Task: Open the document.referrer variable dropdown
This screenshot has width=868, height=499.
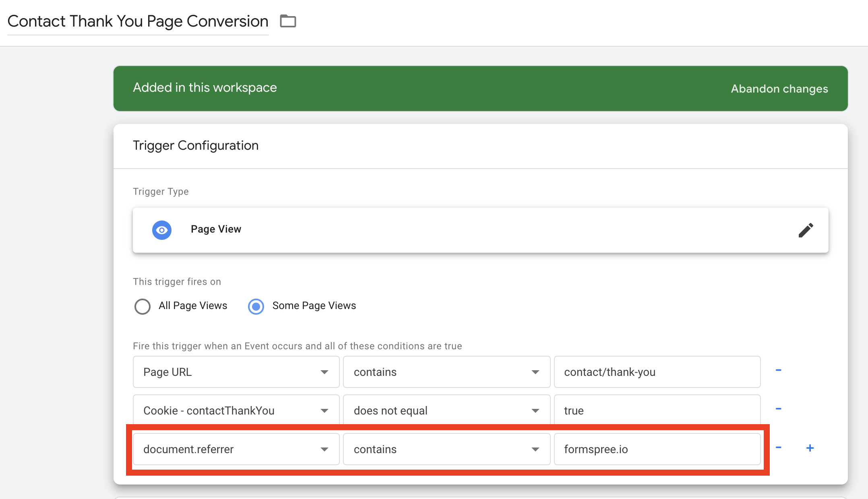Action: (x=236, y=449)
